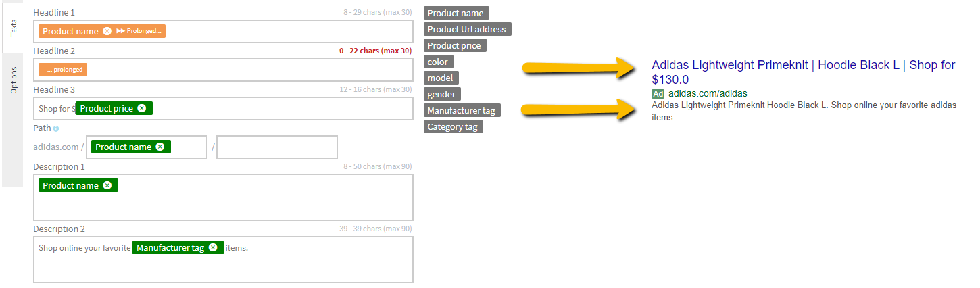Insert the model placeholder button
Screen dimensions: 980x288
coord(441,78)
